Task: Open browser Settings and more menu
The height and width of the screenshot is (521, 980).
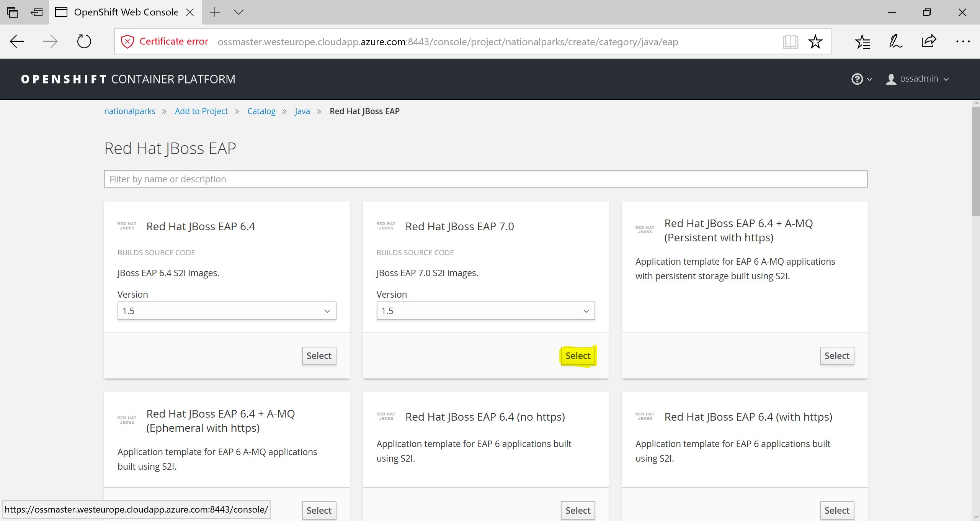Action: pos(962,41)
